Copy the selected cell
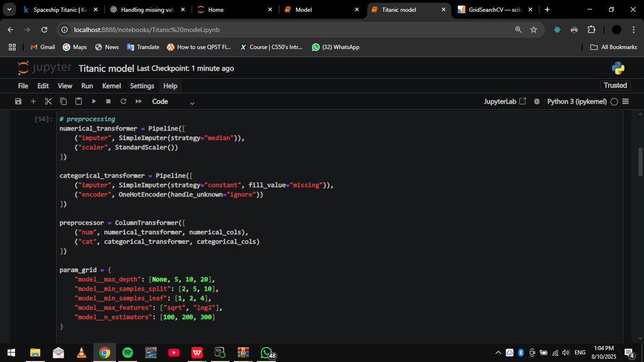 [x=63, y=101]
